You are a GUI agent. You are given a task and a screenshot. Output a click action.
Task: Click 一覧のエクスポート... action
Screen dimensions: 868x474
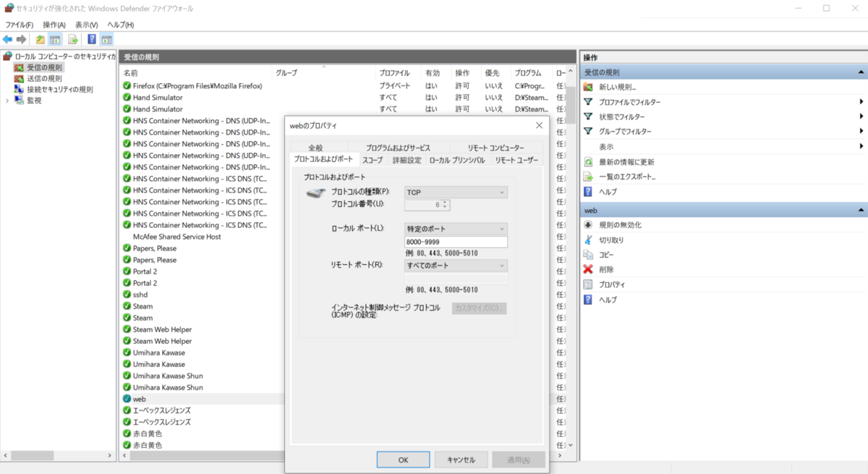coord(627,177)
